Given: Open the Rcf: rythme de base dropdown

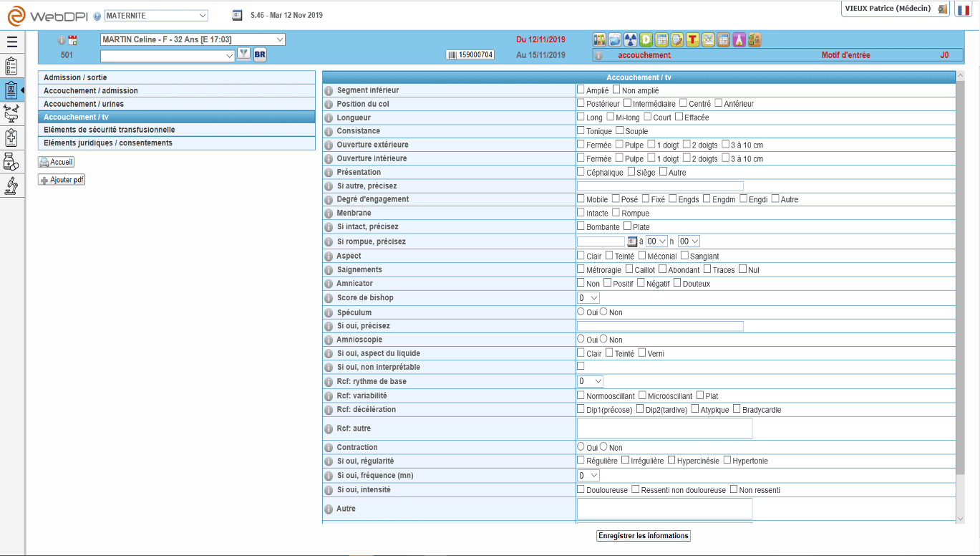Looking at the screenshot, I should 591,381.
